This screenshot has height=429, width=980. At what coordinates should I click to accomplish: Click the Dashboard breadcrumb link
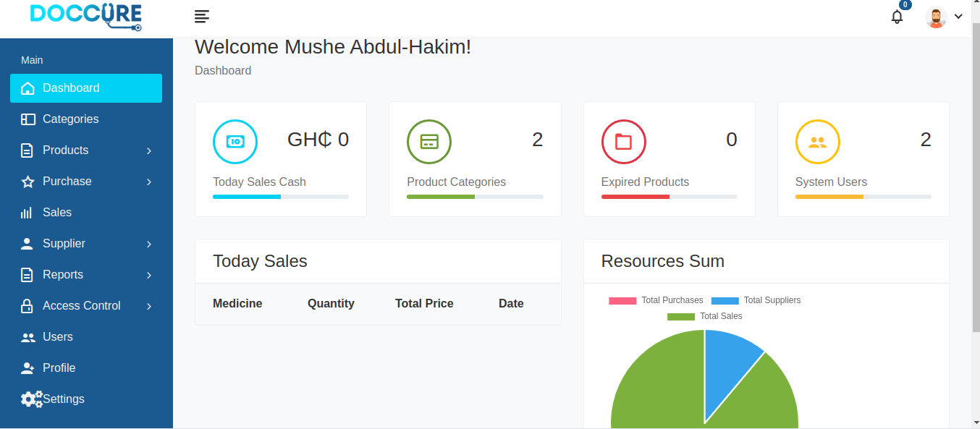point(223,71)
